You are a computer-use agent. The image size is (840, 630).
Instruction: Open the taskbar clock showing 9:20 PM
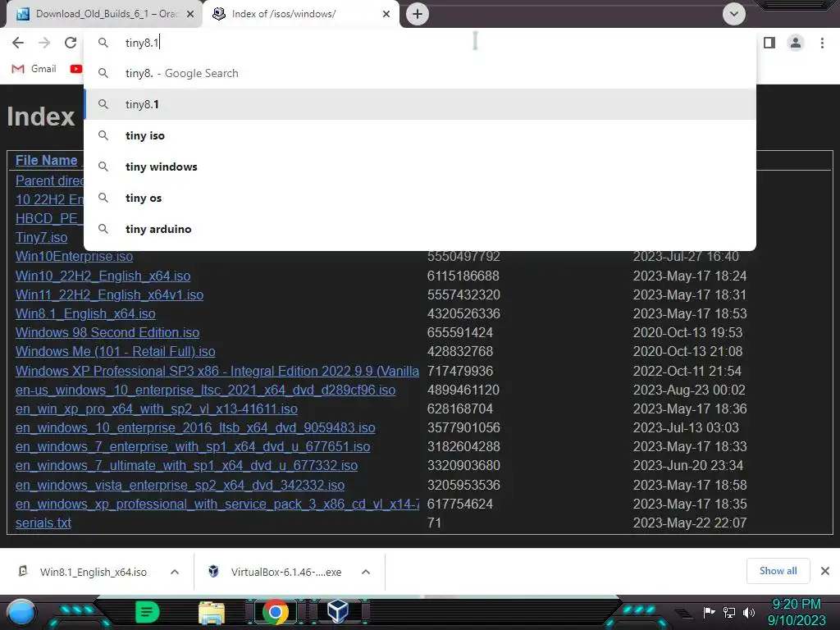point(797,612)
